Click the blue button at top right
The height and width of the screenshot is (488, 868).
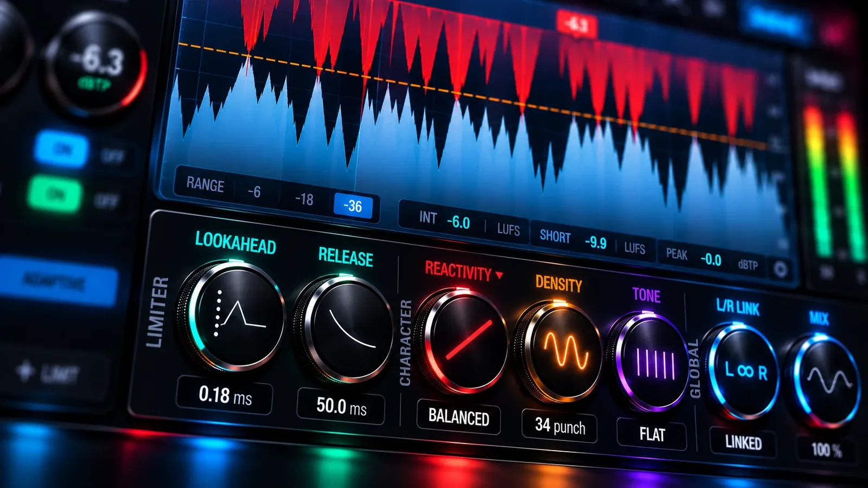tap(776, 22)
